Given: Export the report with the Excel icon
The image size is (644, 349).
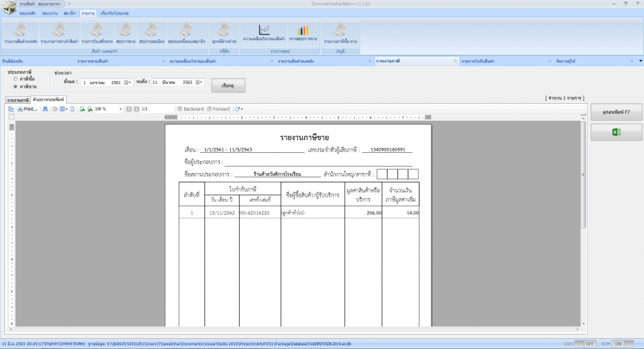Looking at the screenshot, I should tap(616, 132).
